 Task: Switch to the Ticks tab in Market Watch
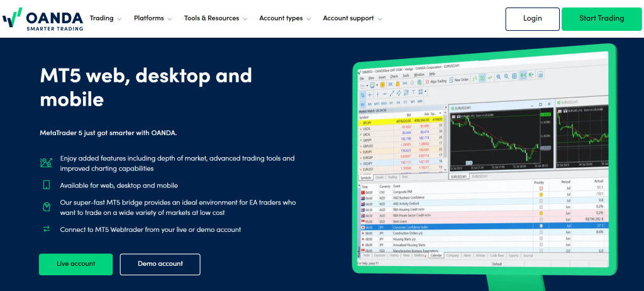coord(404,177)
